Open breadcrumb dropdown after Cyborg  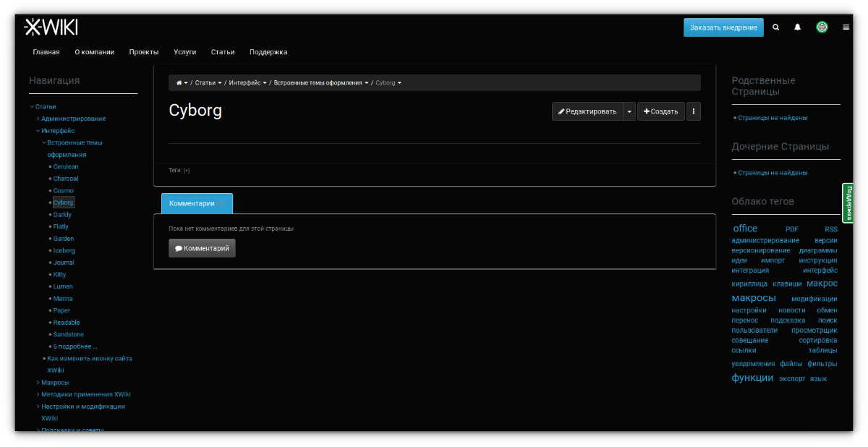399,83
